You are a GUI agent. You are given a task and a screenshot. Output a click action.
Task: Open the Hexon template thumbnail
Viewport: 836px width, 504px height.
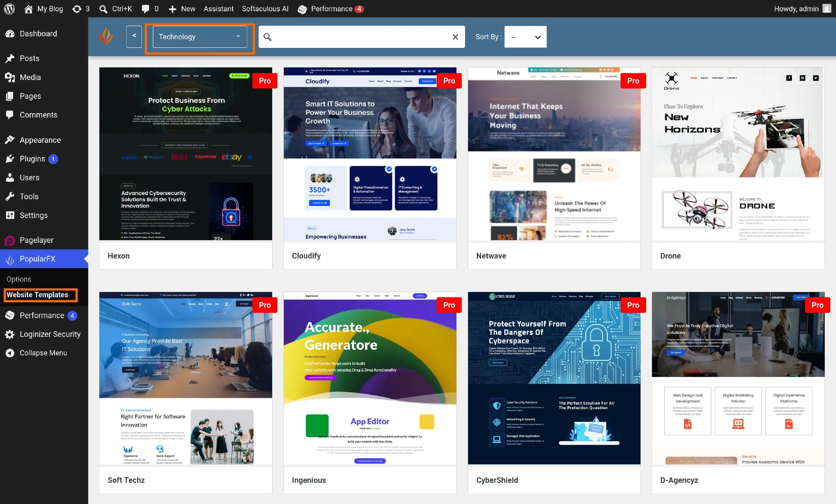[186, 154]
